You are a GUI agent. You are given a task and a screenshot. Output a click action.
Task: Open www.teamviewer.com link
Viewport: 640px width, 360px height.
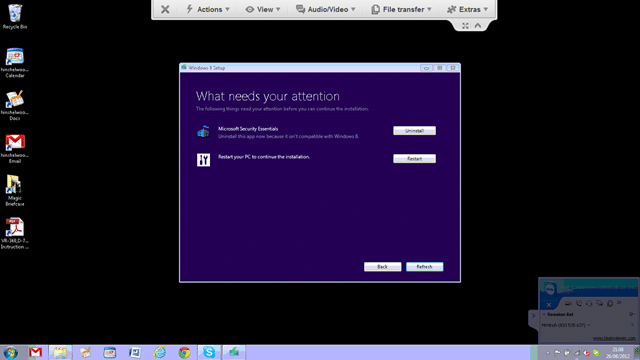[x=614, y=338]
